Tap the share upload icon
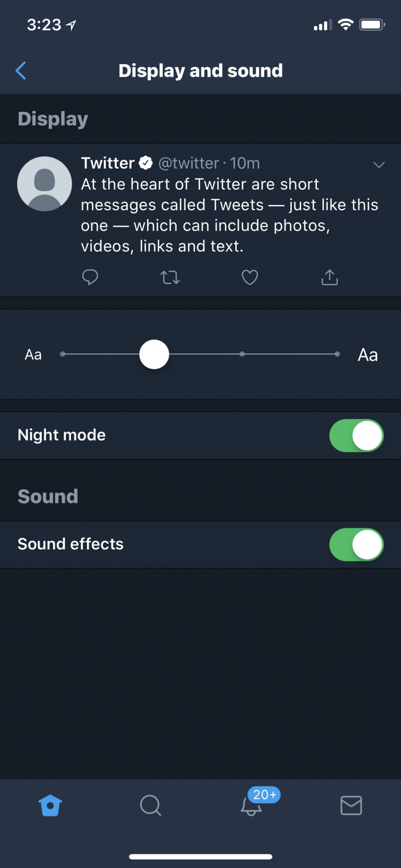This screenshot has width=401, height=868. pos(330,277)
